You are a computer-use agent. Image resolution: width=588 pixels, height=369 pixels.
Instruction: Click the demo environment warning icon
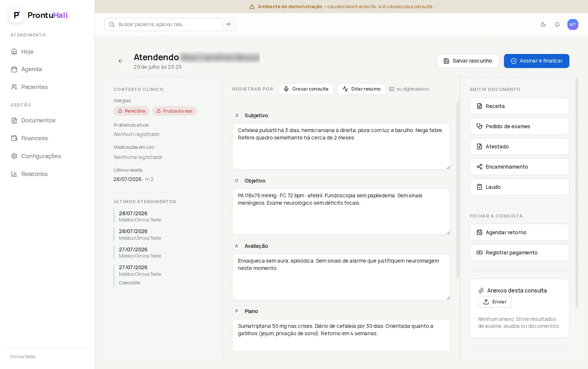tap(252, 7)
